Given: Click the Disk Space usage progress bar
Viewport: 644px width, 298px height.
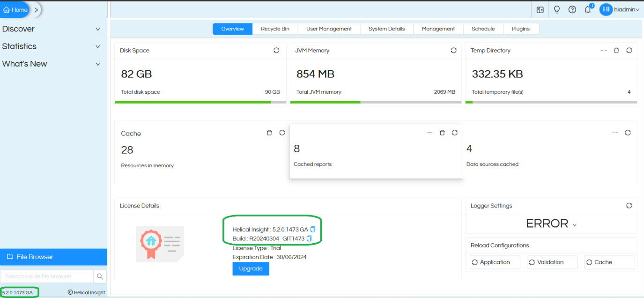Looking at the screenshot, I should pos(200,102).
